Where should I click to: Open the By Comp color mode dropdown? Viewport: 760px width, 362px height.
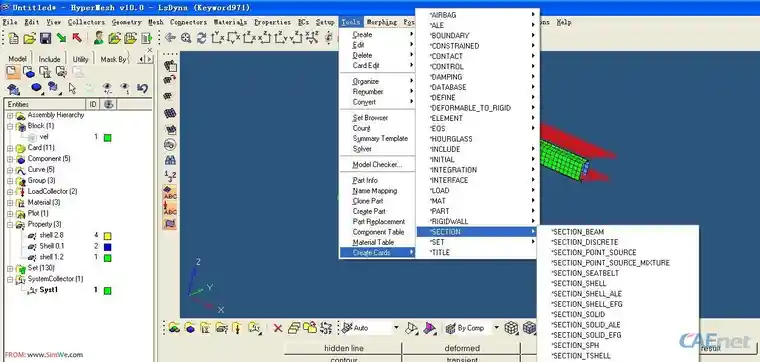(496, 328)
